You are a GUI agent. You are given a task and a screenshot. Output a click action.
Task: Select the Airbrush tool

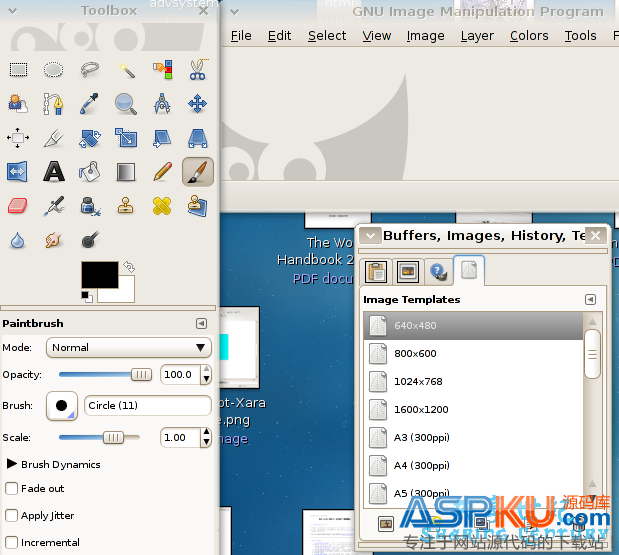click(x=53, y=206)
